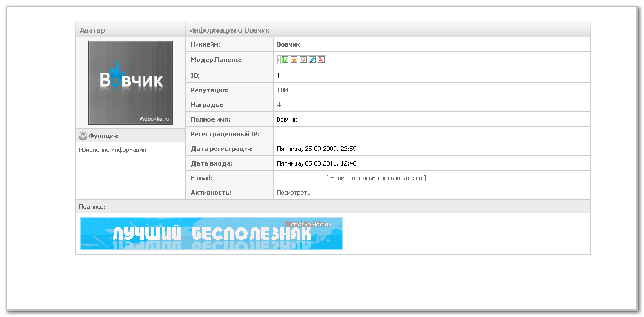Click the gear icon beside Функции

coord(83,136)
